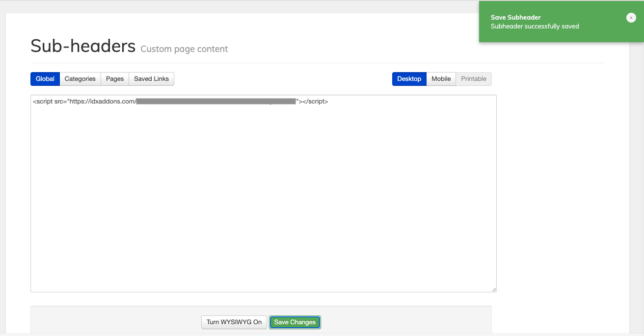Switch to the Categories tab

[80, 79]
